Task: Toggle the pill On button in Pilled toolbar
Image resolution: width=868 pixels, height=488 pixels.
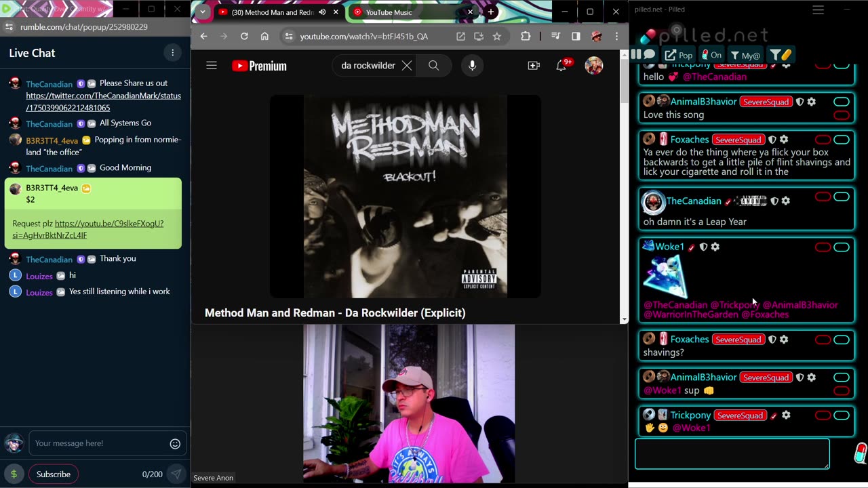Action: (711, 55)
